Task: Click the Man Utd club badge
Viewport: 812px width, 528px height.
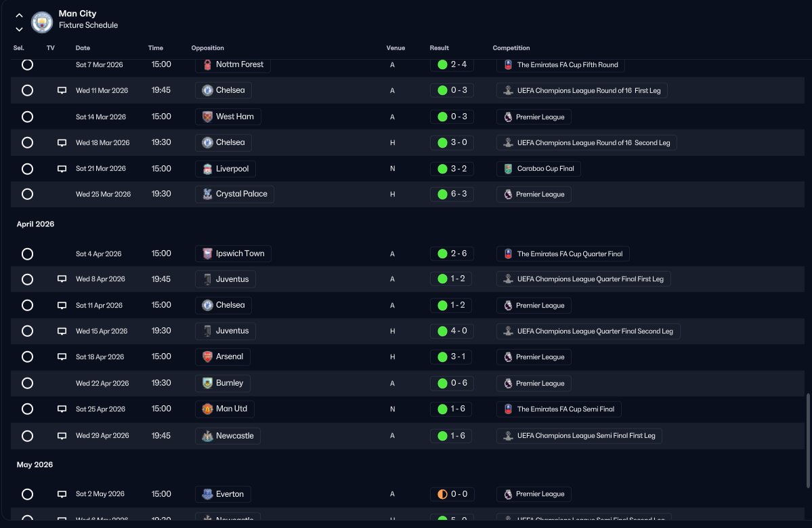Action: pyautogui.click(x=207, y=409)
